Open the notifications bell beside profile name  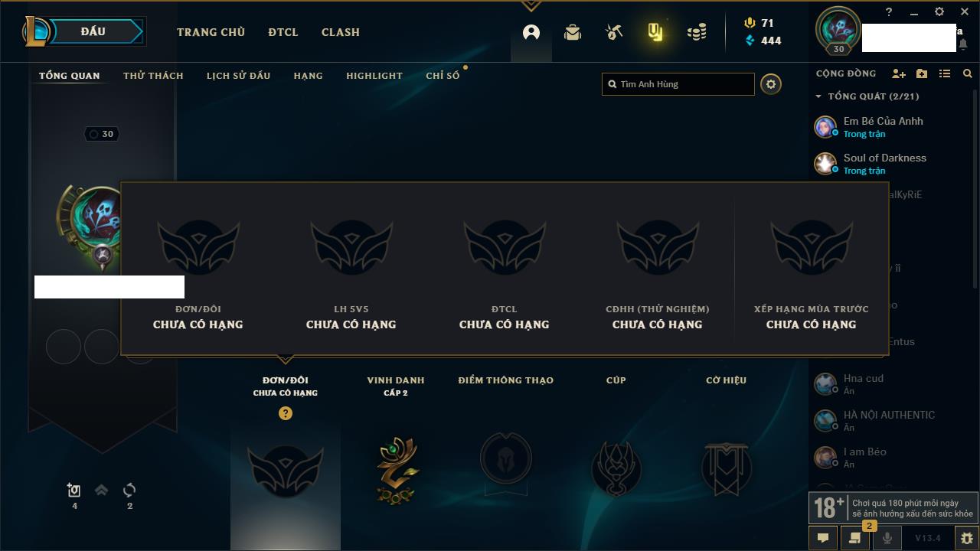pyautogui.click(x=963, y=44)
